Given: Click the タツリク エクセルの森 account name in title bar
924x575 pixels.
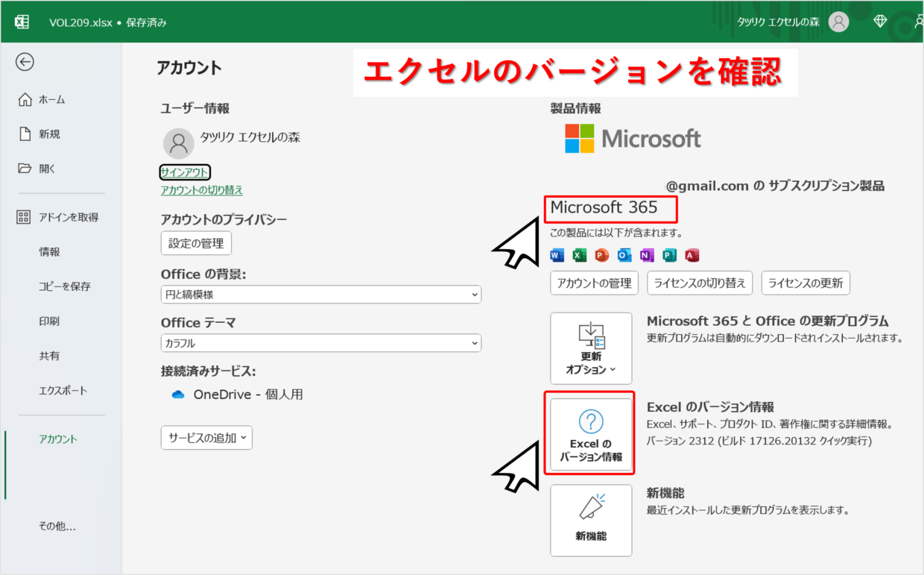Looking at the screenshot, I should (x=778, y=22).
